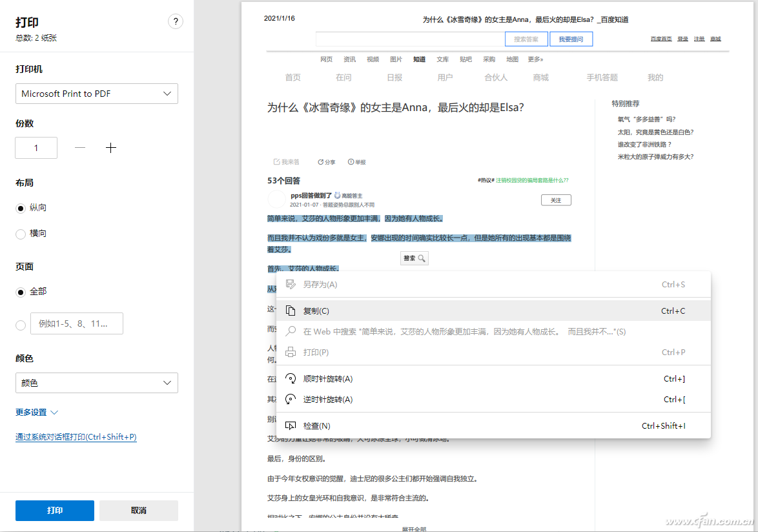Click author name pps回答做到了

311,195
